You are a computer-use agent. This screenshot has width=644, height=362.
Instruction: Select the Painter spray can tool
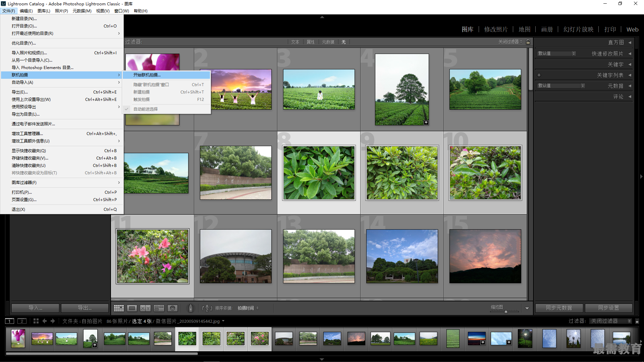tap(191, 308)
